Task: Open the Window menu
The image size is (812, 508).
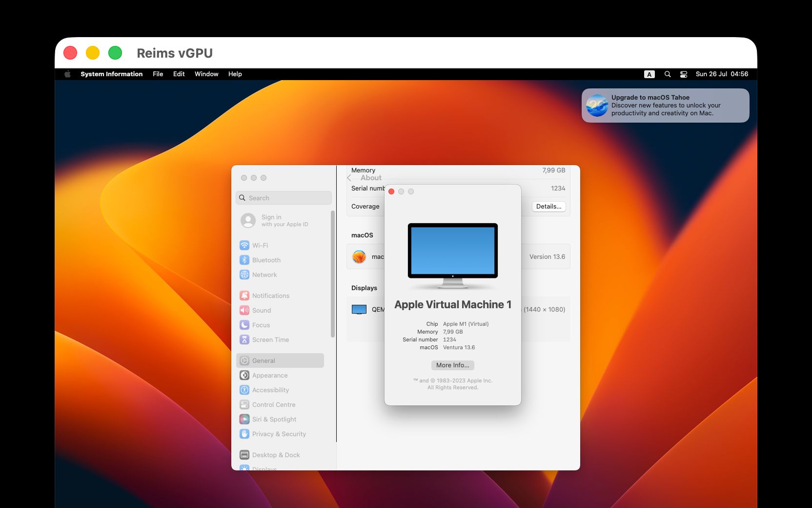Action: click(206, 74)
